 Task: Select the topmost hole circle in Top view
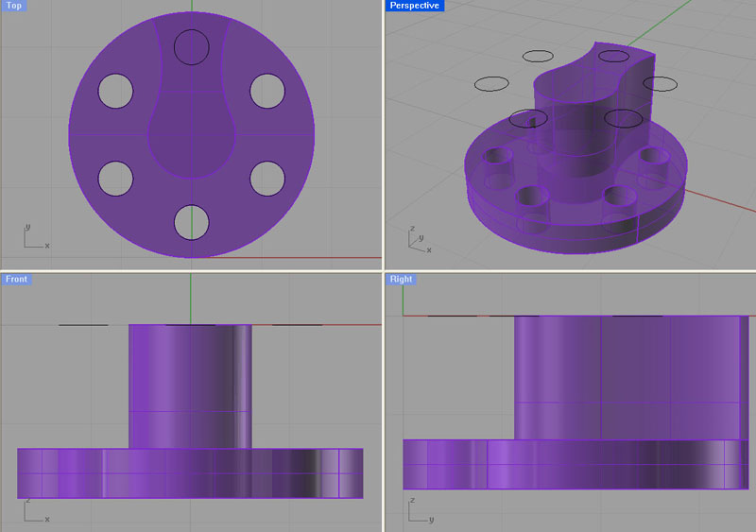point(191,46)
